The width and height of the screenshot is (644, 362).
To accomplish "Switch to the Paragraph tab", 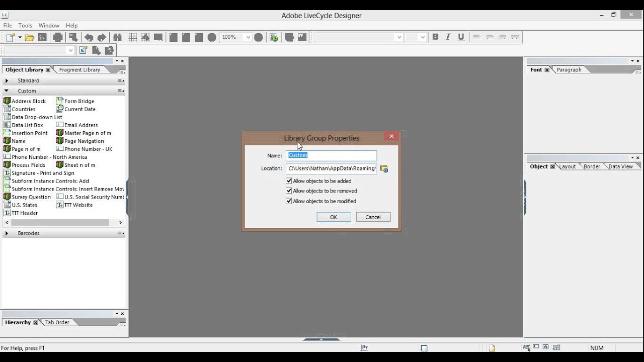I will pyautogui.click(x=569, y=70).
